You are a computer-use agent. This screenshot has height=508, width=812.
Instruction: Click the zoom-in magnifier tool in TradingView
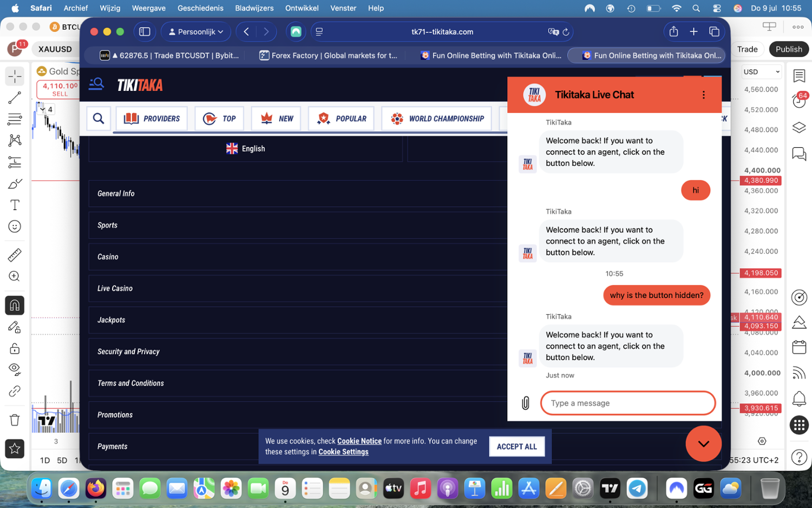click(x=15, y=276)
